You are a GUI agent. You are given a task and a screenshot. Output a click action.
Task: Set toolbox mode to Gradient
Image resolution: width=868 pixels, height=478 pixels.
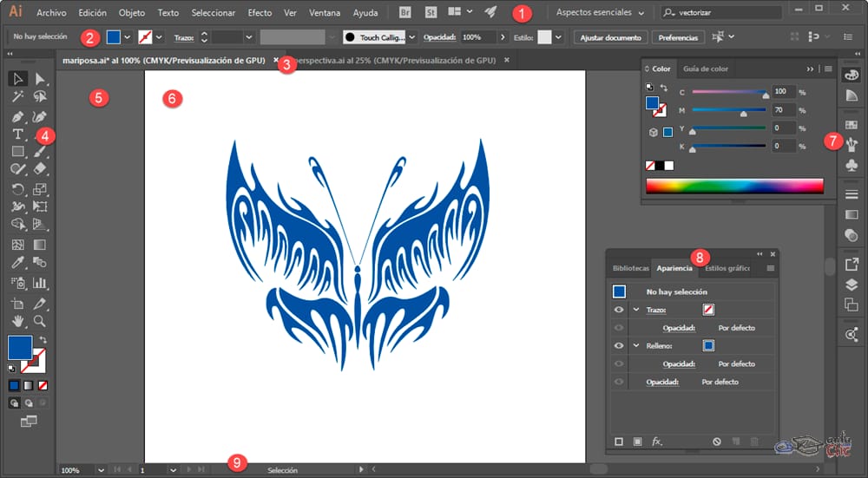[29, 385]
